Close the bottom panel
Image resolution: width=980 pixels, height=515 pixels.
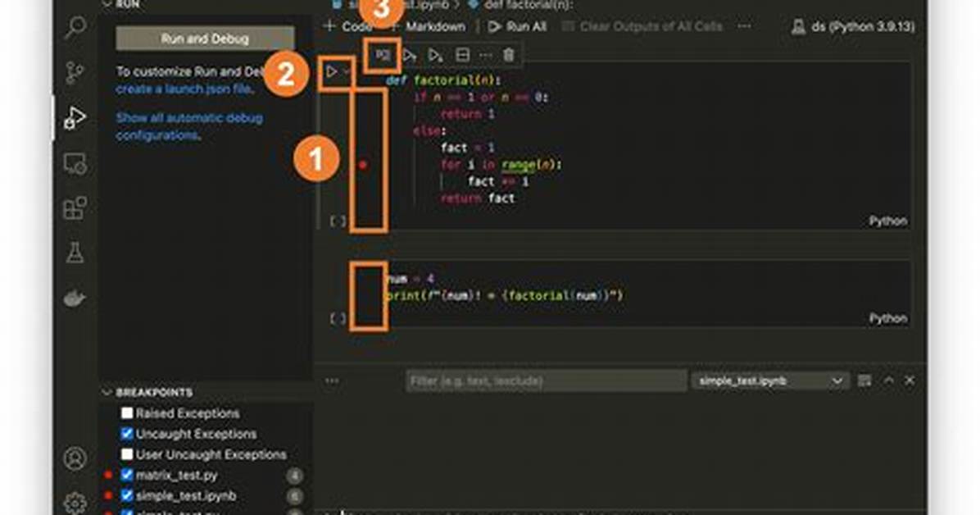[910, 381]
